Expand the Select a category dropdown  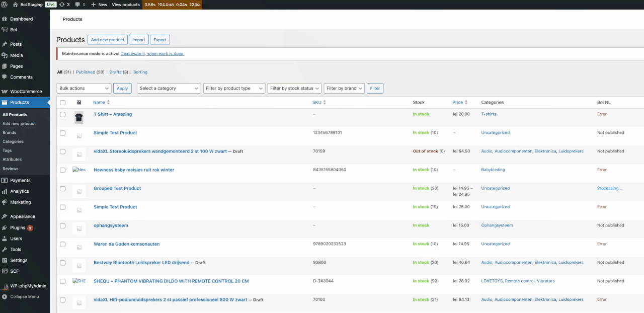[169, 89]
